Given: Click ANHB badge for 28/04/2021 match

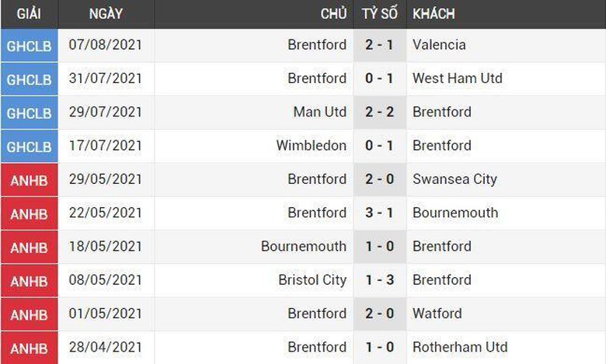Looking at the screenshot, I should click(x=29, y=348).
